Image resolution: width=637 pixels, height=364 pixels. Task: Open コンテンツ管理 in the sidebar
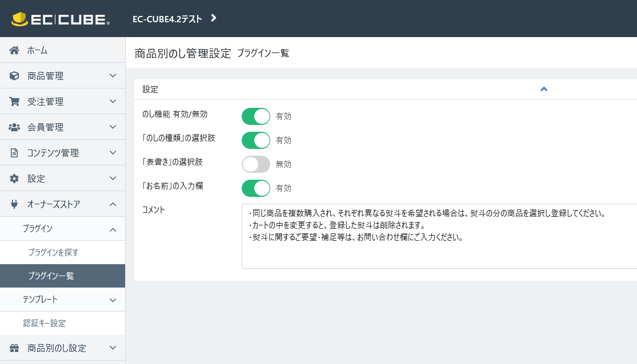[63, 152]
